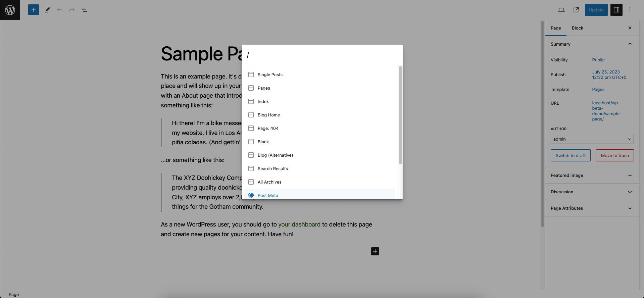Click the Blog Home template icon
This screenshot has width=644, height=298.
(251, 115)
